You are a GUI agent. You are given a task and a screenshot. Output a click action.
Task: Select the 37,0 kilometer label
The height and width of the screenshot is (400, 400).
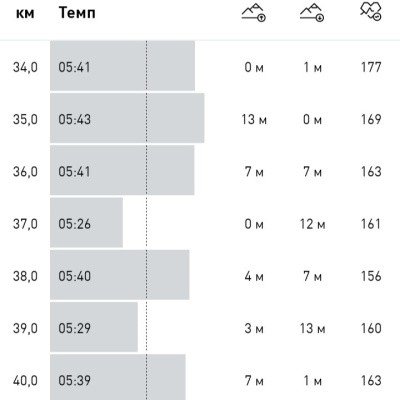click(x=25, y=224)
